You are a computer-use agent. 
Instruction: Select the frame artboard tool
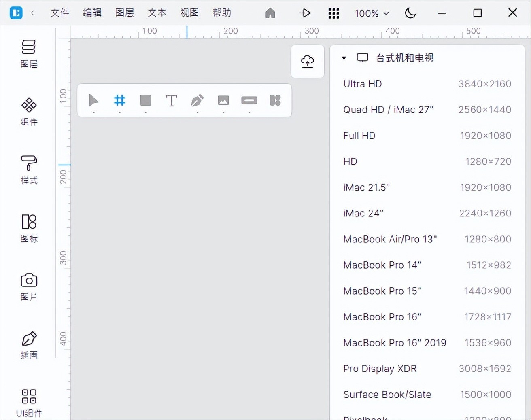click(120, 100)
